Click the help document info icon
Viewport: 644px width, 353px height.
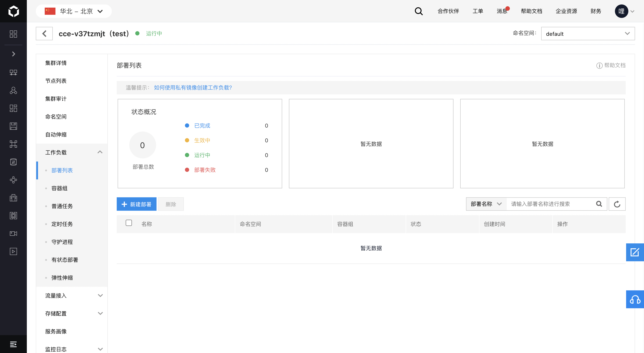(x=599, y=66)
